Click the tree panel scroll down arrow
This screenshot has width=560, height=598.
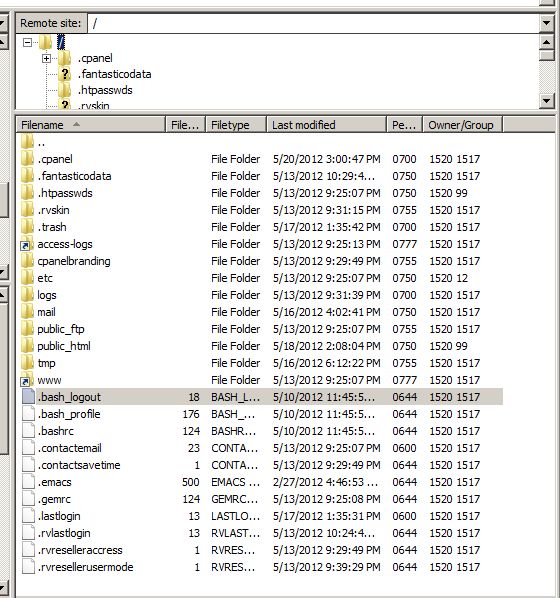click(547, 101)
